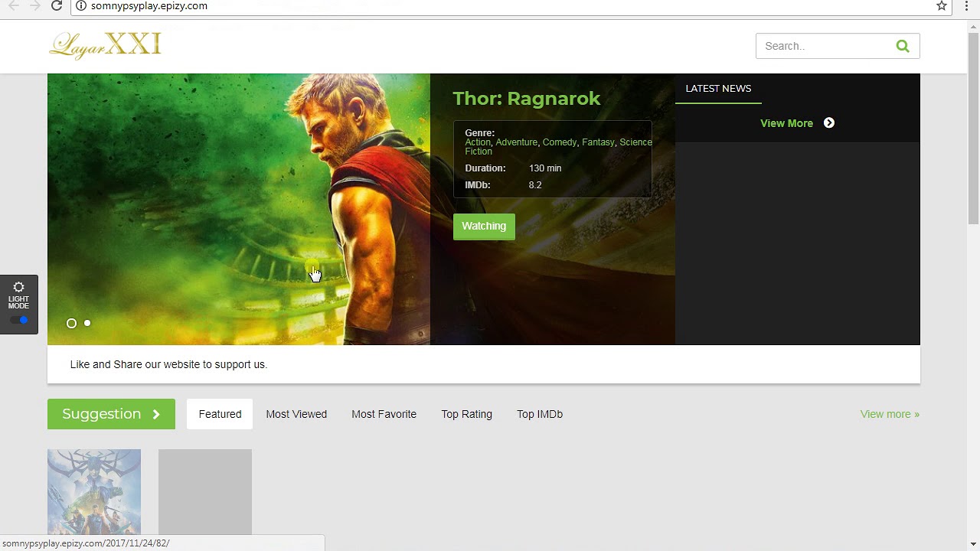The height and width of the screenshot is (551, 980).
Task: Switch to the Top IMDb tab
Action: tap(539, 414)
